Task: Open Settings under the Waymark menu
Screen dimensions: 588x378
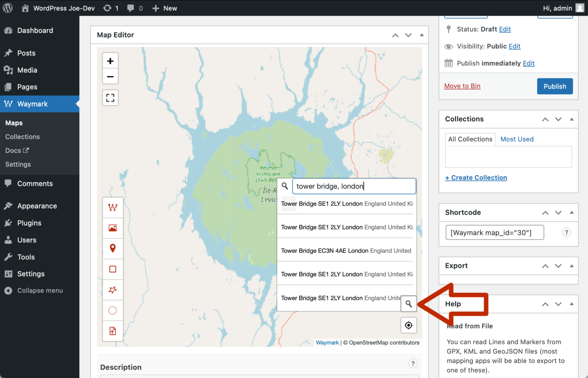Action: coord(18,164)
